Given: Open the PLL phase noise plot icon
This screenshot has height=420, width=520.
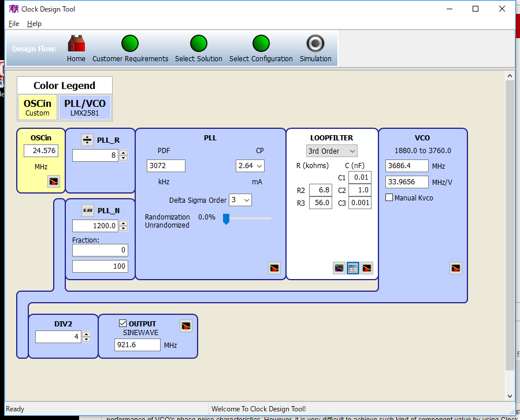Looking at the screenshot, I should [274, 268].
